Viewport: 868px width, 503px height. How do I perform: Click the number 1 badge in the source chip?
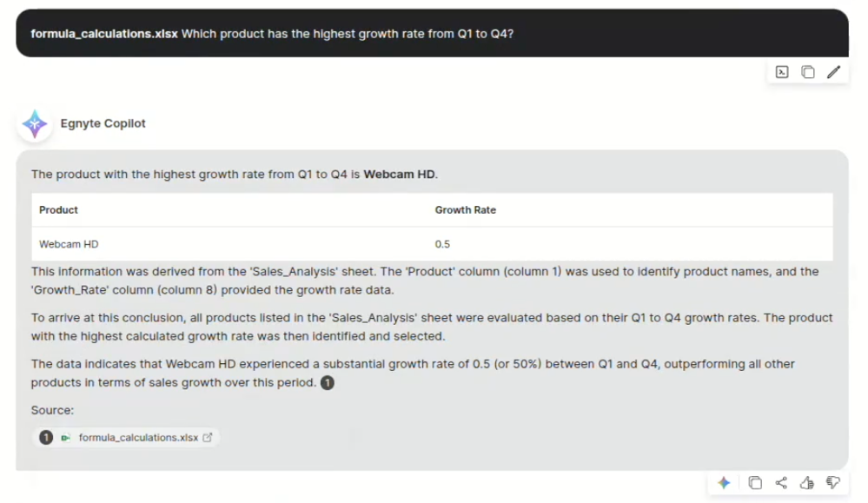47,438
